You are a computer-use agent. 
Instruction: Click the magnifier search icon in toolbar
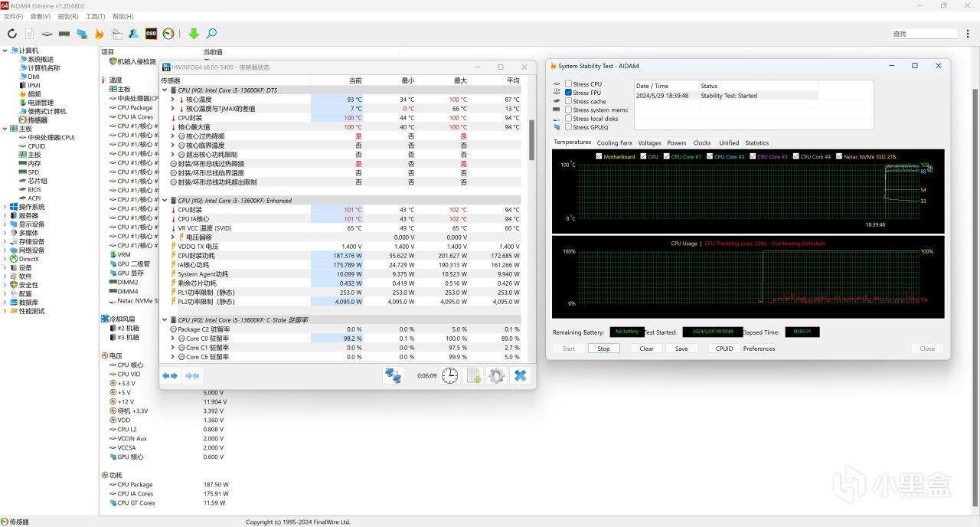pyautogui.click(x=211, y=34)
